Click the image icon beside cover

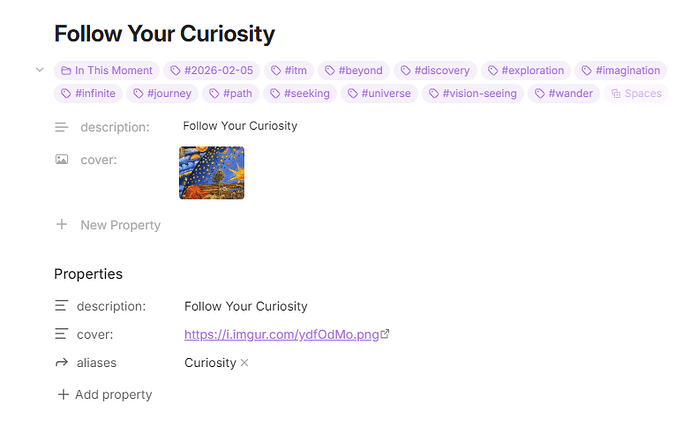point(62,159)
